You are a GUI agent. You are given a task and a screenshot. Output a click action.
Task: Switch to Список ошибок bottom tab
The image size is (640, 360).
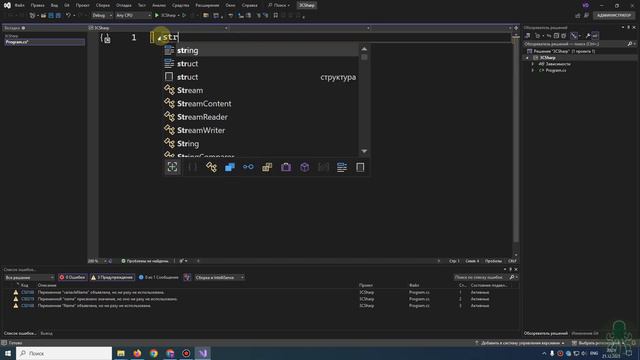coord(20,333)
